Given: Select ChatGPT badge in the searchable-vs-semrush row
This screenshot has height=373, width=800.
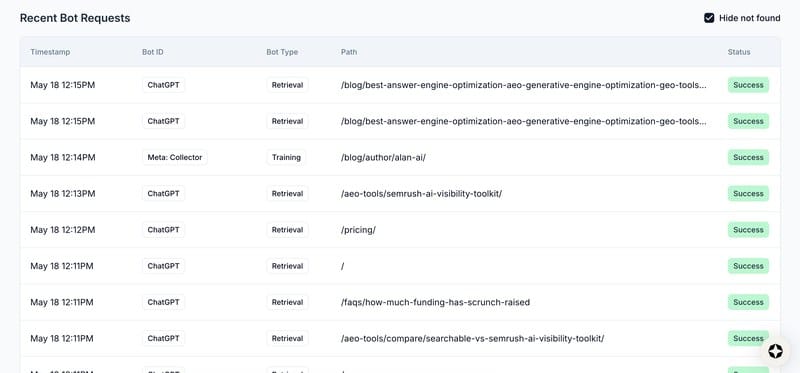Looking at the screenshot, I should (x=163, y=339).
